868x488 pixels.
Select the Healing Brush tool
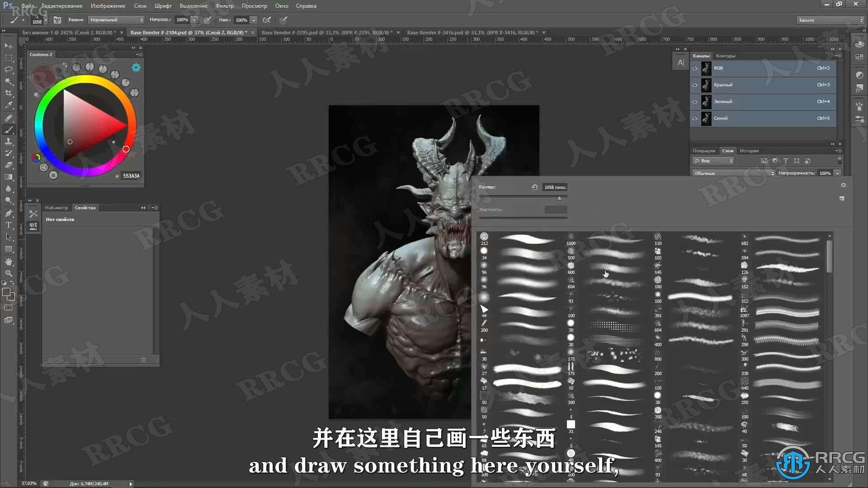tap(9, 117)
